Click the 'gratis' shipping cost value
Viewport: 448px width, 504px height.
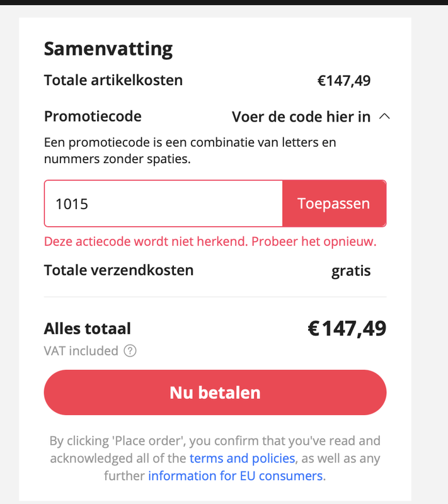point(351,271)
